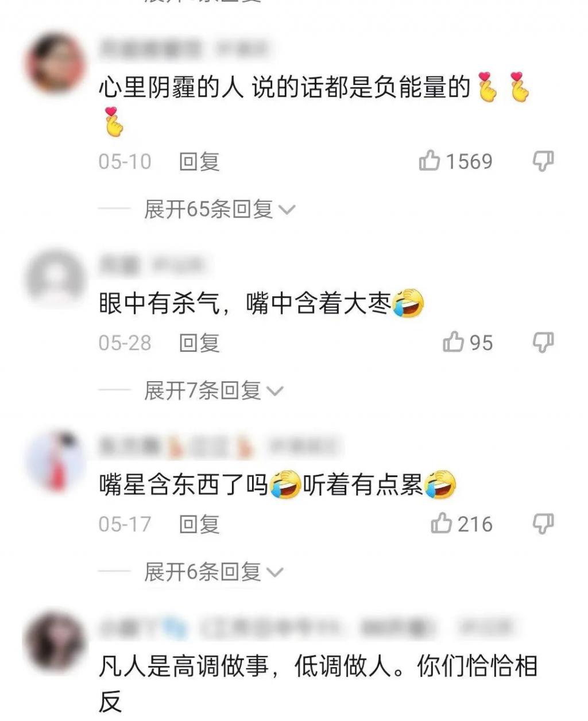Open gray default avatar of second commenter
Viewport: 588px width, 721px height.
tap(55, 278)
